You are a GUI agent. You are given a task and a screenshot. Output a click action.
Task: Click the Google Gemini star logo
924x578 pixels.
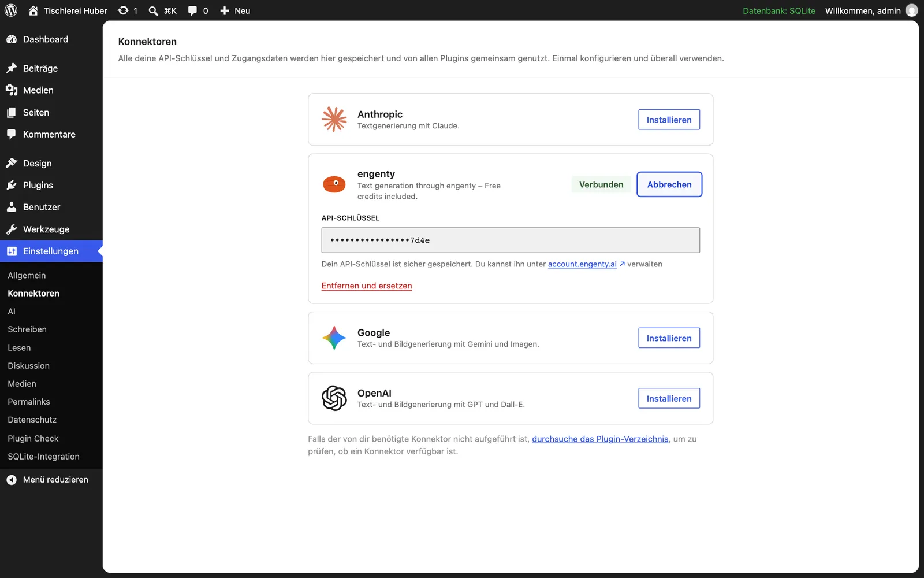coord(334,338)
